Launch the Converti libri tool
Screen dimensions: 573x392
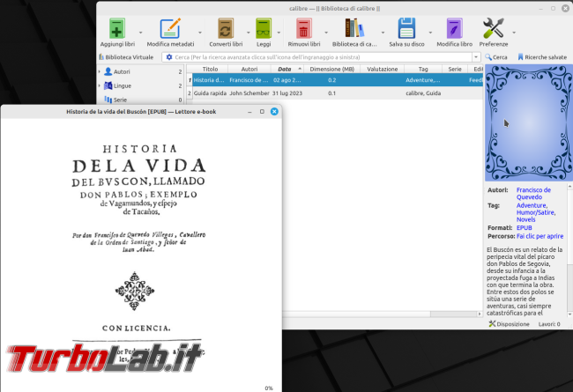pyautogui.click(x=226, y=28)
